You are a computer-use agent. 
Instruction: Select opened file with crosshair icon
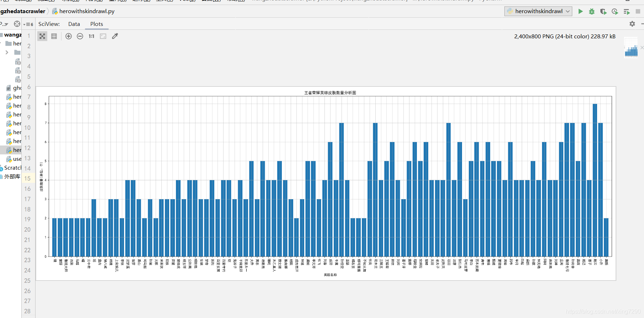coord(17,24)
